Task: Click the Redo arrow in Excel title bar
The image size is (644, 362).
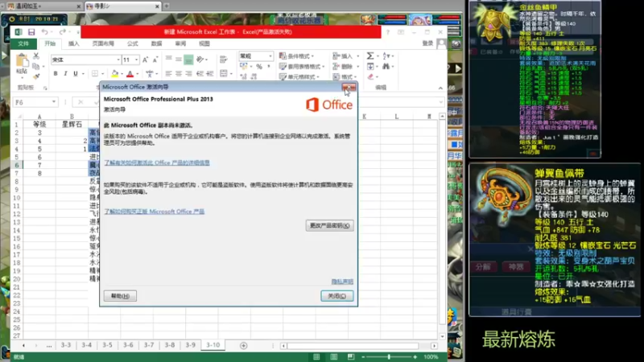Action: [62, 32]
